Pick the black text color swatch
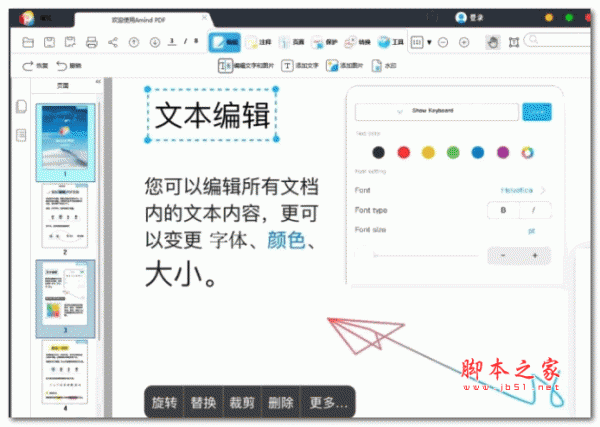600x427 pixels. pyautogui.click(x=378, y=152)
